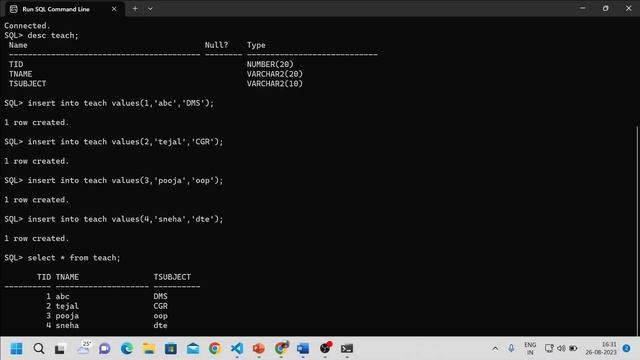Viewport: 640px width, 360px height.
Task: Click the microphone icon in system tray
Action: point(511,349)
